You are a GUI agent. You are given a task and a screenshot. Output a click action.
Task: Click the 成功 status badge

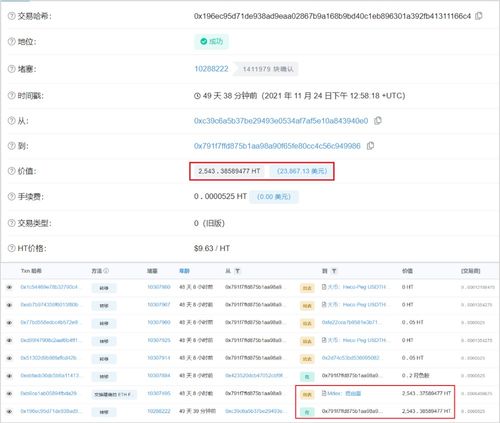211,41
